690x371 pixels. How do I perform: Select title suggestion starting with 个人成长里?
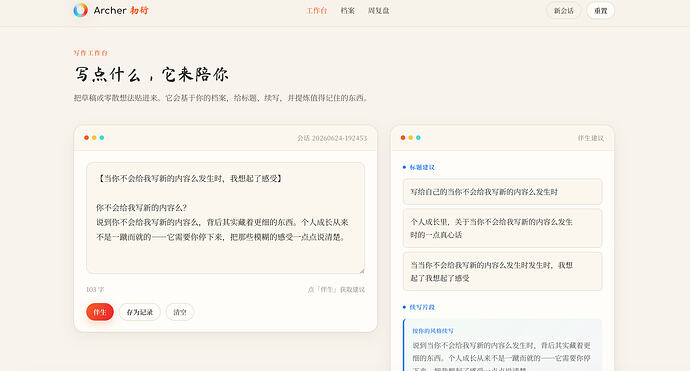click(502, 228)
